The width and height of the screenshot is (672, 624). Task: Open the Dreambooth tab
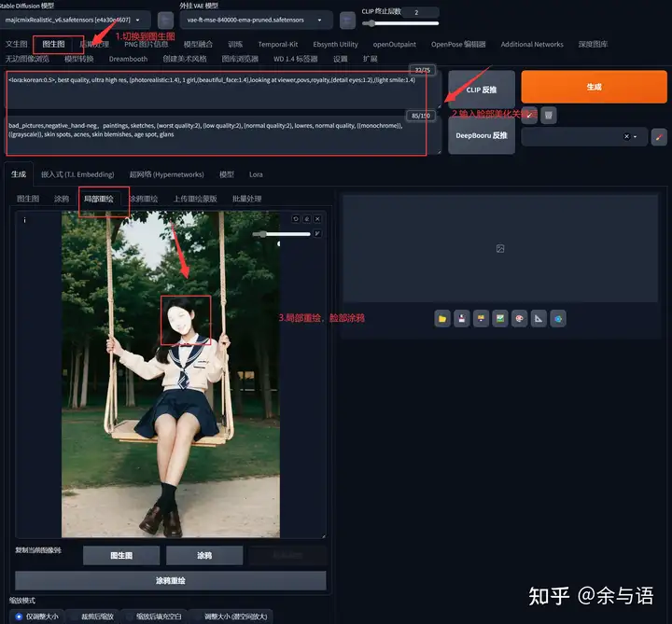128,59
